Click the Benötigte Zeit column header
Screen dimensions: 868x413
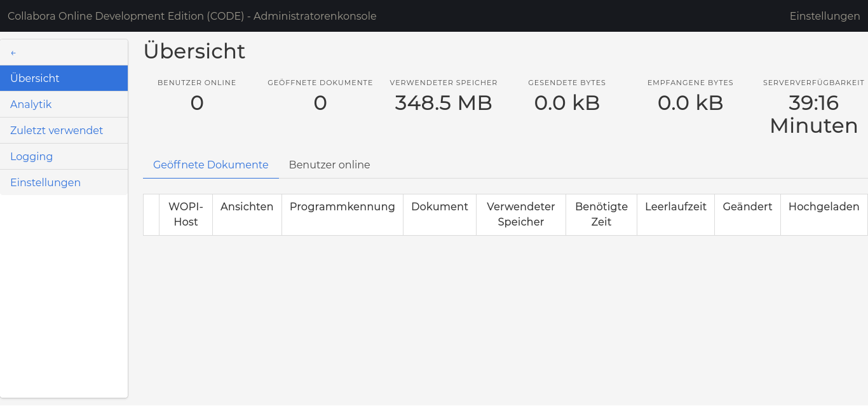(601, 214)
